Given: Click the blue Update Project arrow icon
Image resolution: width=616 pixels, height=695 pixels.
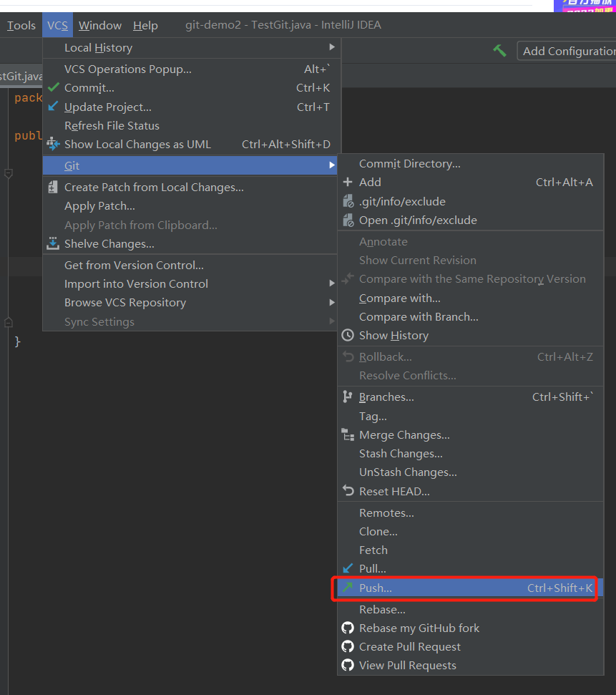Looking at the screenshot, I should (x=53, y=107).
